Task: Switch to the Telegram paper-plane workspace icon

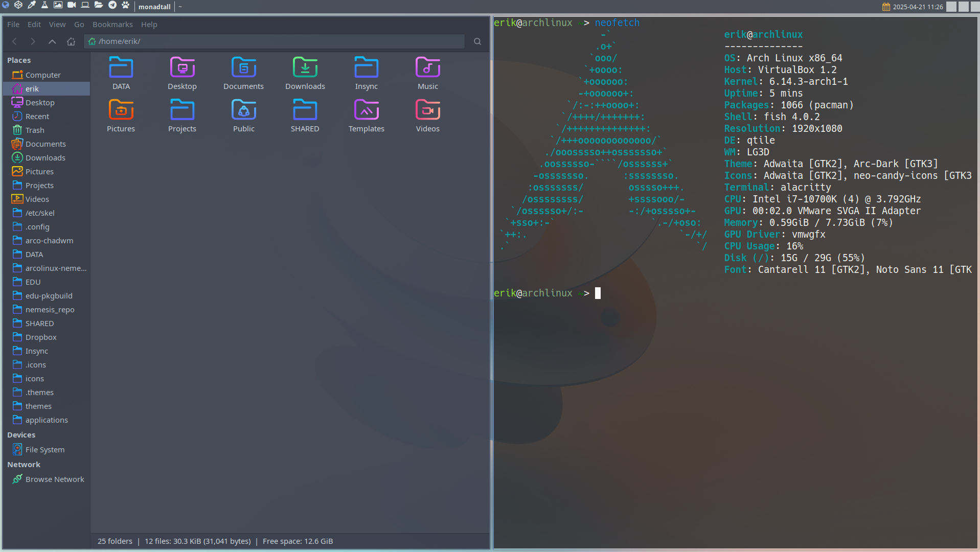Action: tap(112, 5)
